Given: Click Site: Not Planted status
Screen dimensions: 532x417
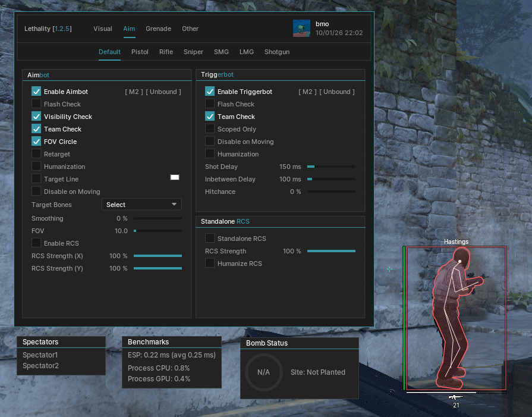Looking at the screenshot, I should click(318, 372).
